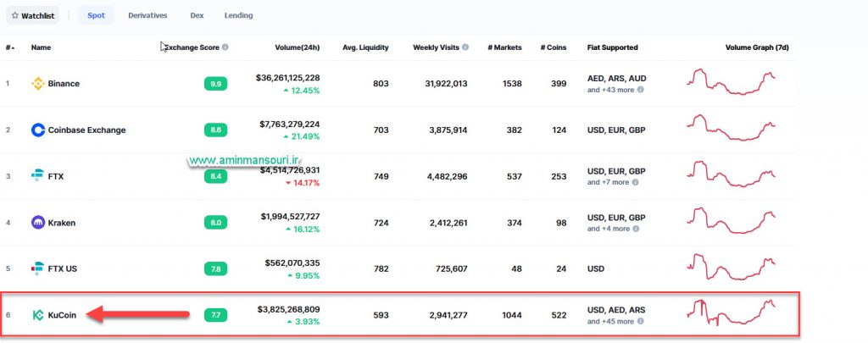Open the KuCoin exchange link
Screen dimensions: 868x343
62,315
